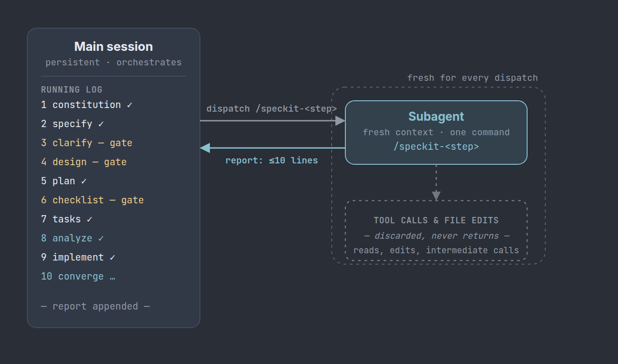
Task: Click the 'fresh for every dispatch' caption
Action: (473, 78)
